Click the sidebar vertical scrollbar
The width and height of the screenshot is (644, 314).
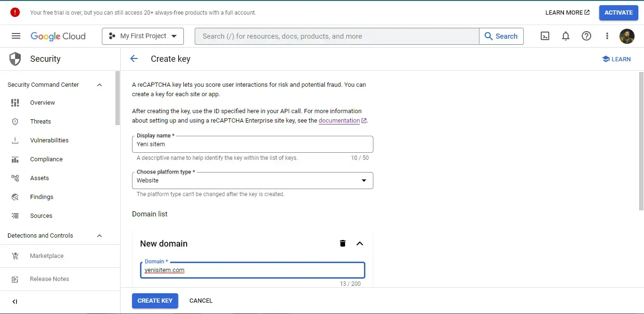pos(118,98)
